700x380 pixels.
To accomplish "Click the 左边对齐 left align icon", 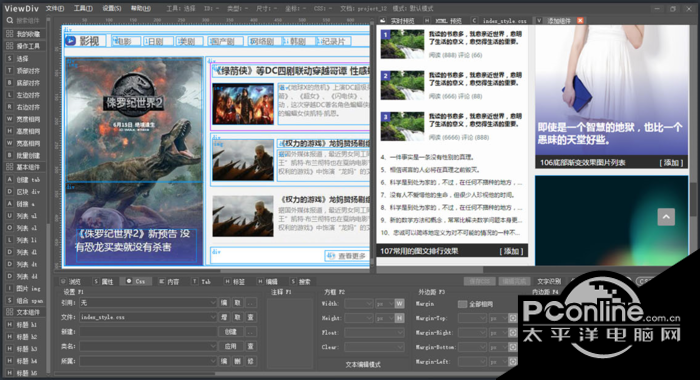I will 9,95.
